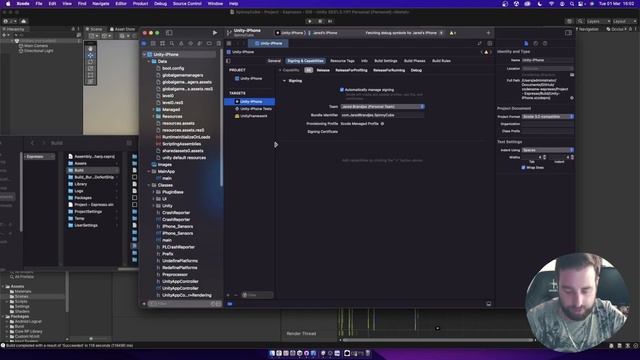
Task: Toggle Wrap lines checkbox
Action: pos(523,167)
